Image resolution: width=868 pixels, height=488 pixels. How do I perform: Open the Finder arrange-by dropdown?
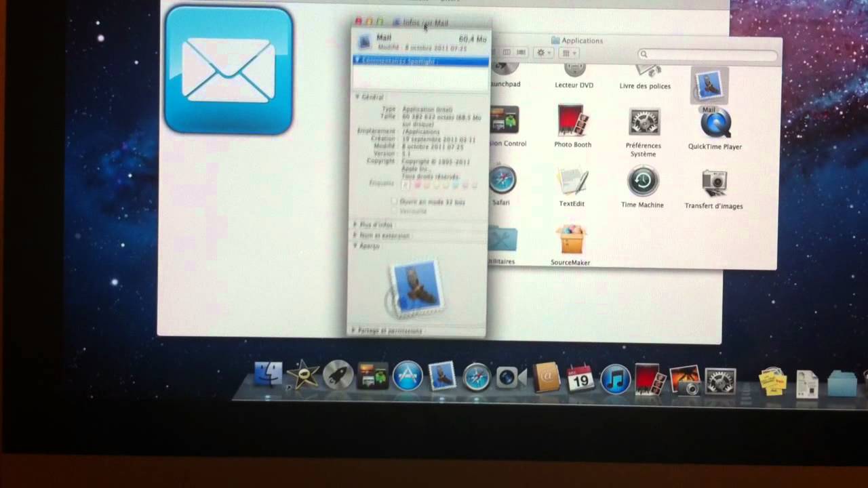[x=569, y=52]
